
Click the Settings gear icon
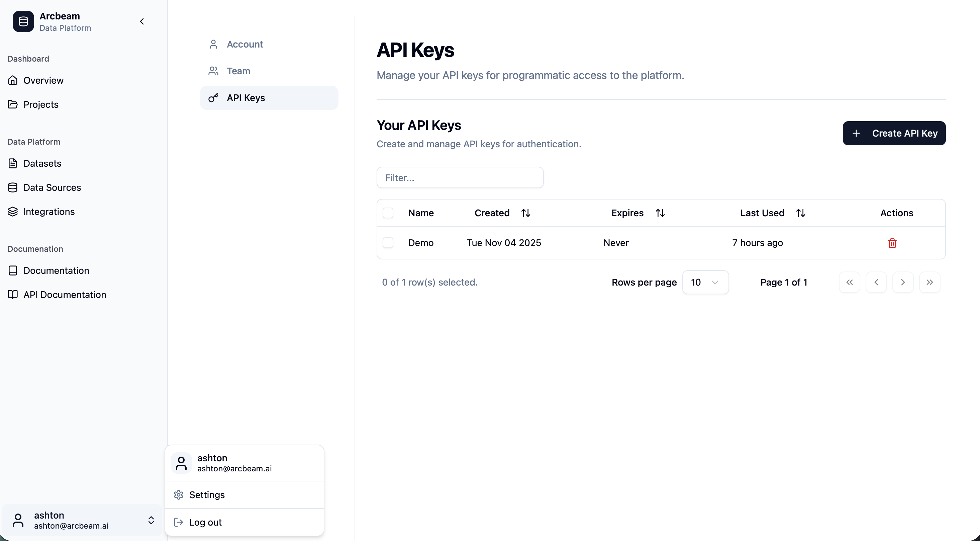(x=178, y=494)
